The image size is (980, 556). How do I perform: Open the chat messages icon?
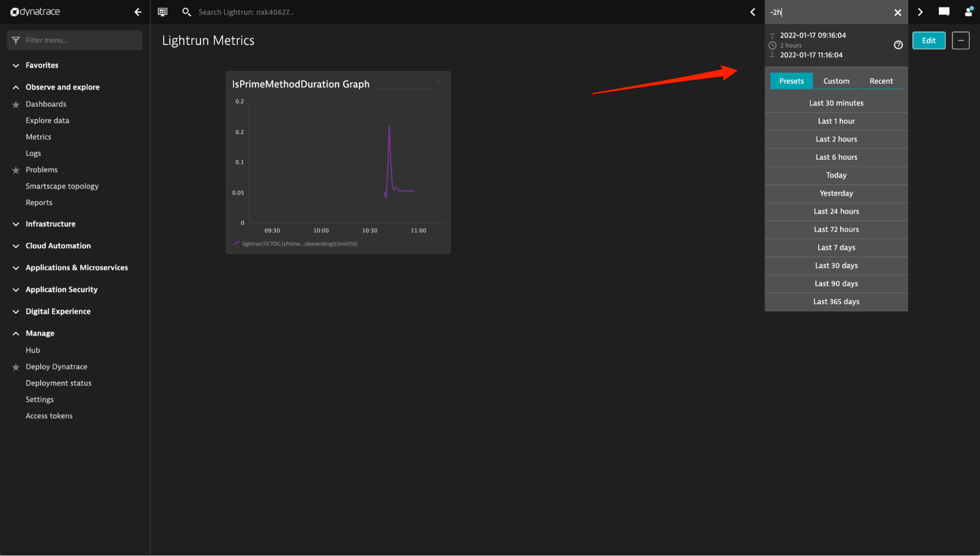point(944,12)
